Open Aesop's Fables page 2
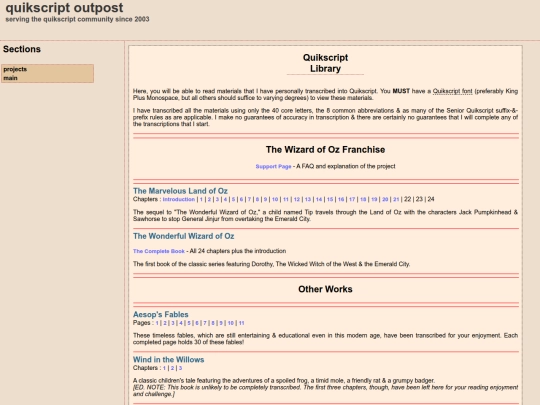Viewport: 540px width, 405px height. [165, 323]
